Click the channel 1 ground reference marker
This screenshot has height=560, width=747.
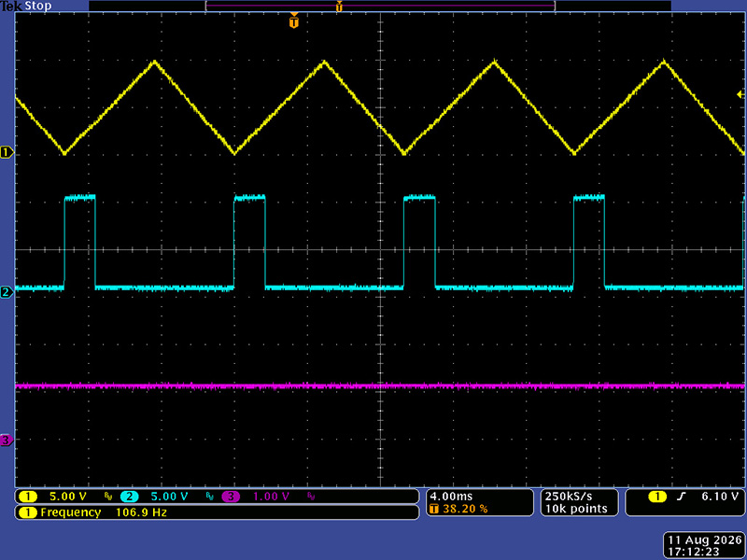(7, 153)
